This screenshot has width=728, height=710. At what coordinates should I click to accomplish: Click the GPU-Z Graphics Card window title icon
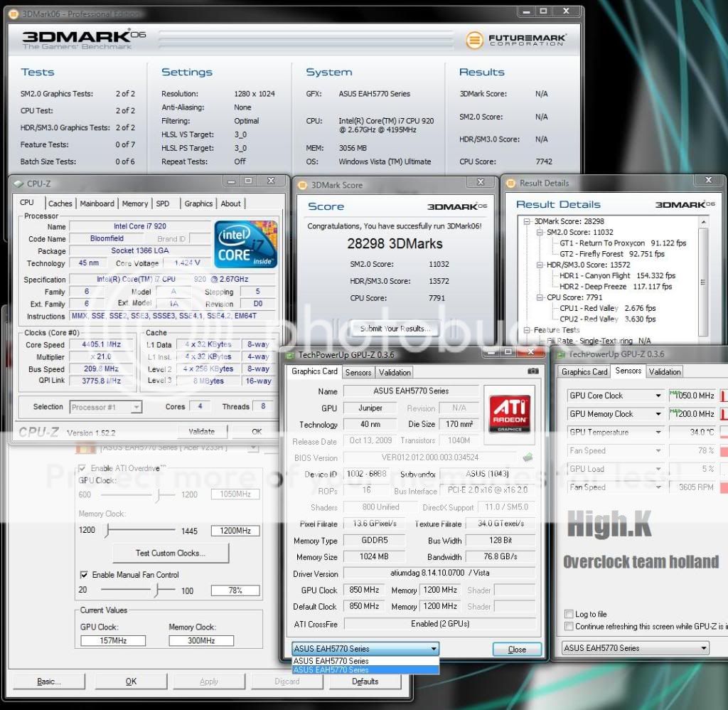click(291, 355)
